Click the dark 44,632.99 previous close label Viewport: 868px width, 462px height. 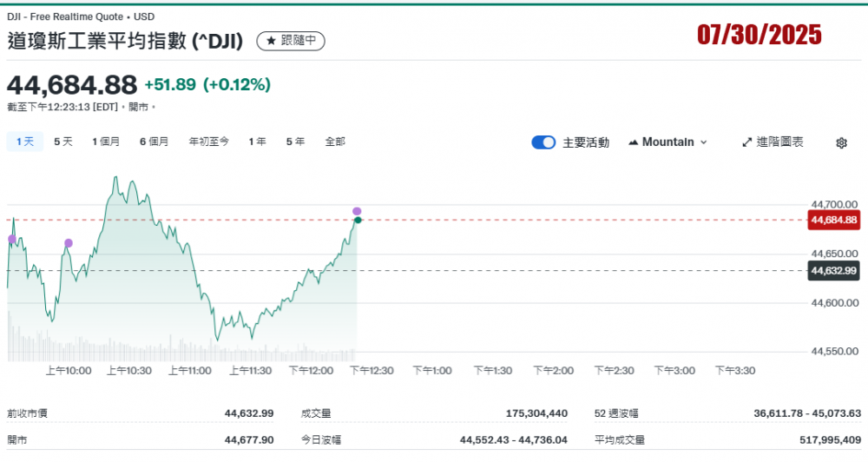coord(833,271)
